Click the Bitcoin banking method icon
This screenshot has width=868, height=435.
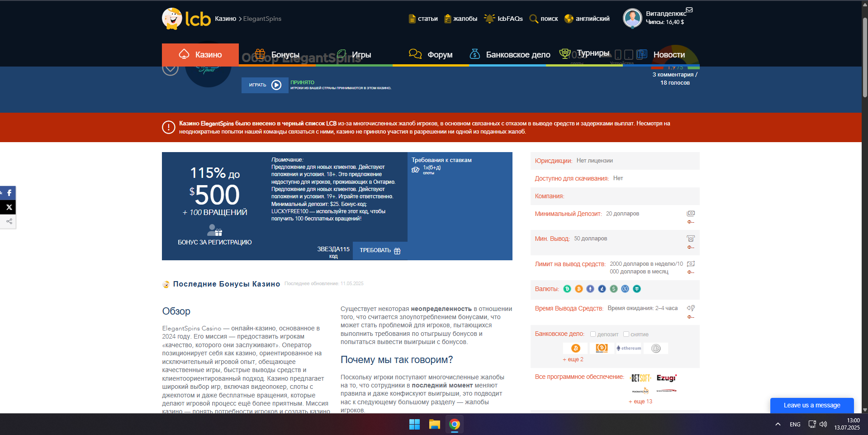(575, 348)
